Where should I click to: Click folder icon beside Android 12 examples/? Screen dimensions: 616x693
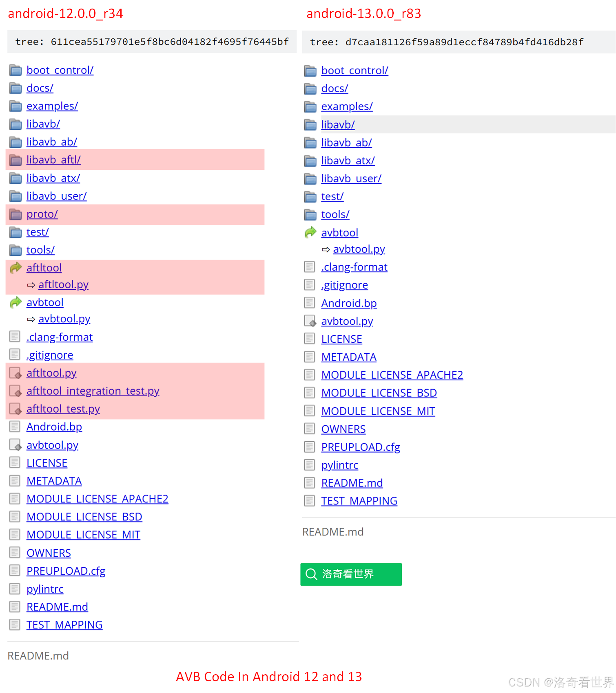(16, 106)
